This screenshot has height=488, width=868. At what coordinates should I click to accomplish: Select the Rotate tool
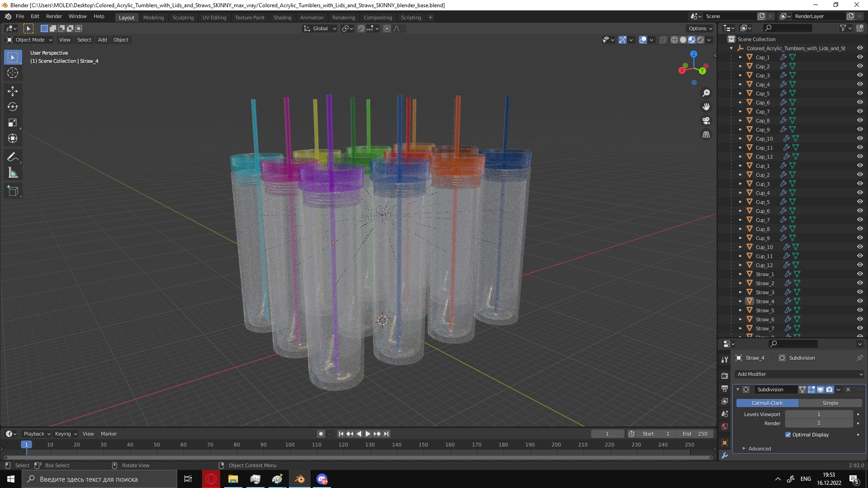pos(13,107)
